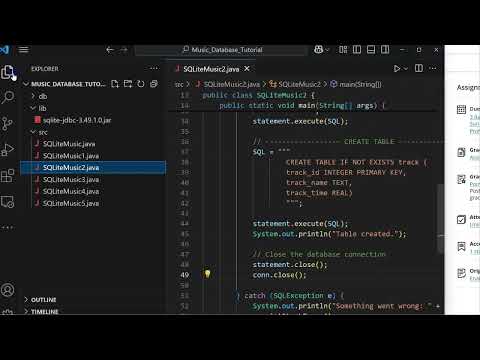480x360 pixels.
Task: Open editor more actions menu
Action: pos(433,68)
